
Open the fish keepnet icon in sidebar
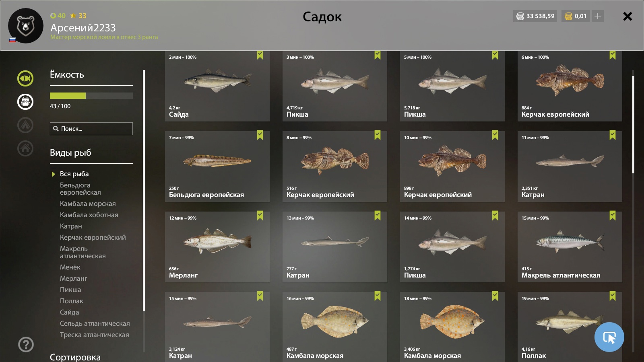[x=25, y=78]
